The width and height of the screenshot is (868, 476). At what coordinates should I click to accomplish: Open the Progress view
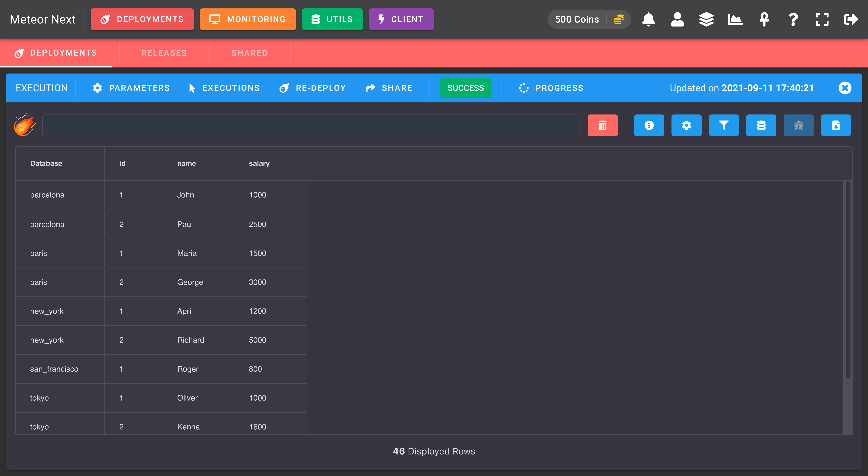[551, 88]
